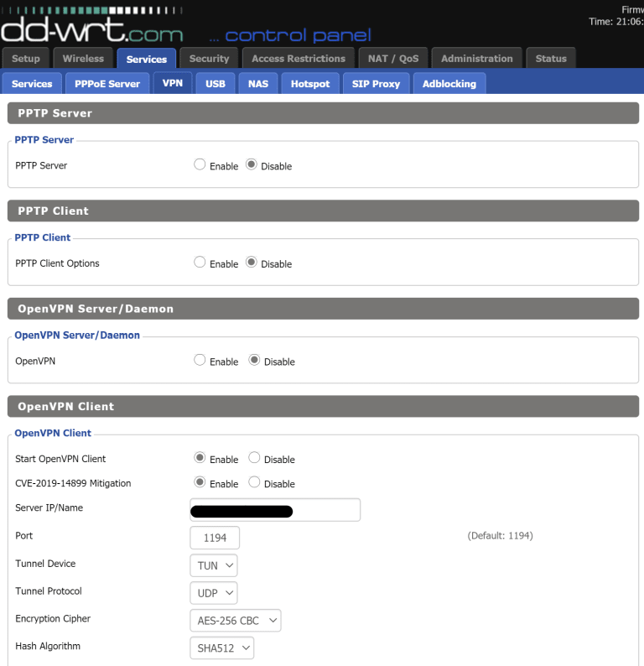Select Disable for PPTP Server
Viewport: 644px width, 666px height.
252,164
